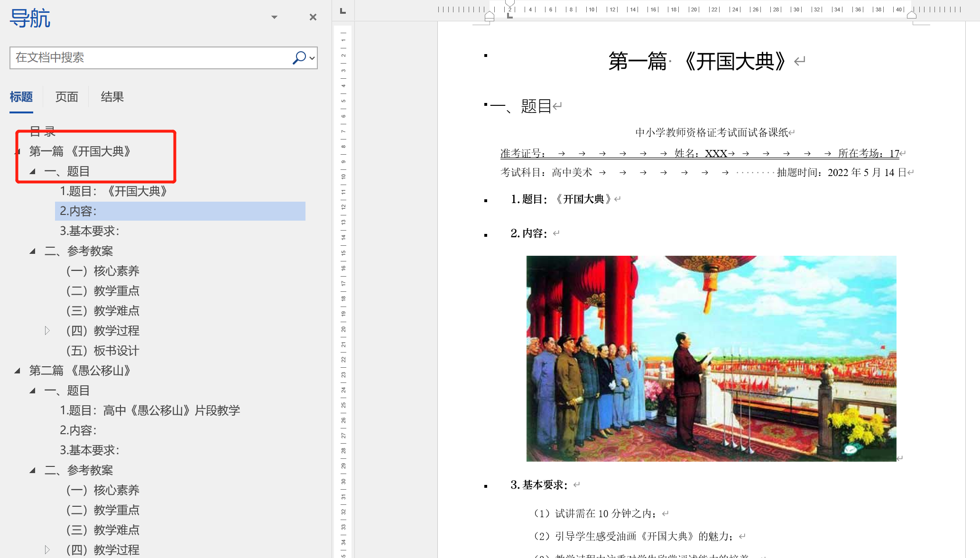
Task: Click the first line indent marker on the ruler
Action: pyautogui.click(x=510, y=3)
